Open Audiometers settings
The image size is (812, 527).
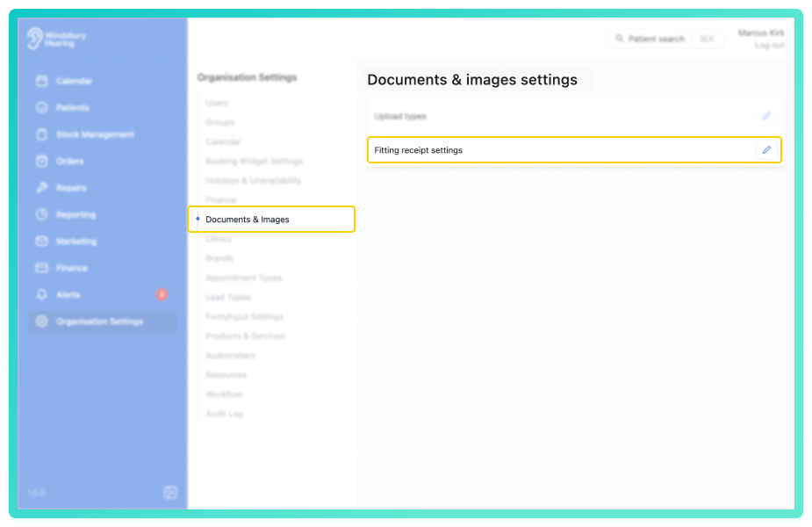click(231, 356)
